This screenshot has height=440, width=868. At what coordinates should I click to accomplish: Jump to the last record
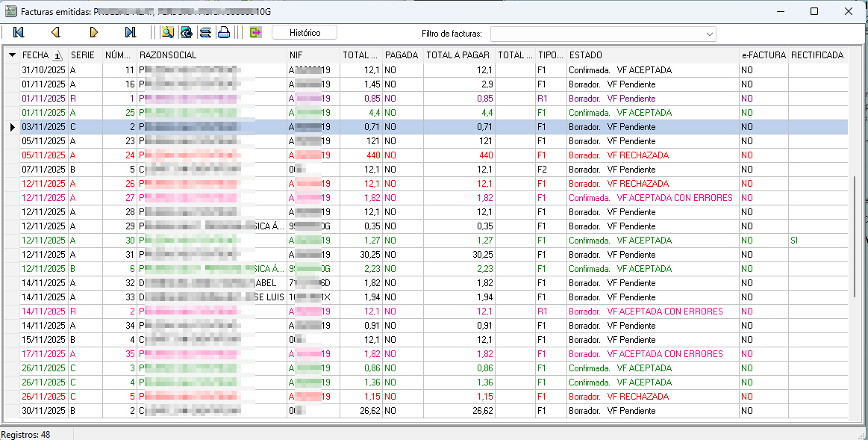click(130, 32)
